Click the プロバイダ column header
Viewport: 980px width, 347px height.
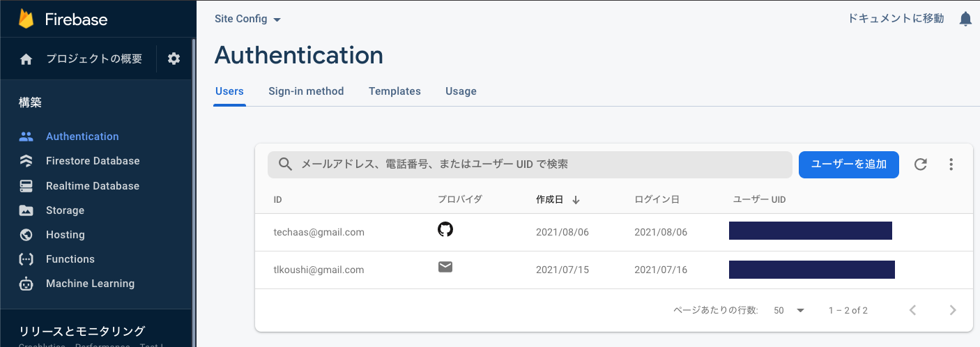[x=460, y=200]
